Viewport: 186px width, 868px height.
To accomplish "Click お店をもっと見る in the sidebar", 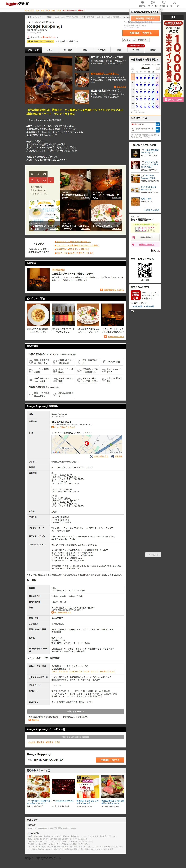I will click(x=152, y=210).
